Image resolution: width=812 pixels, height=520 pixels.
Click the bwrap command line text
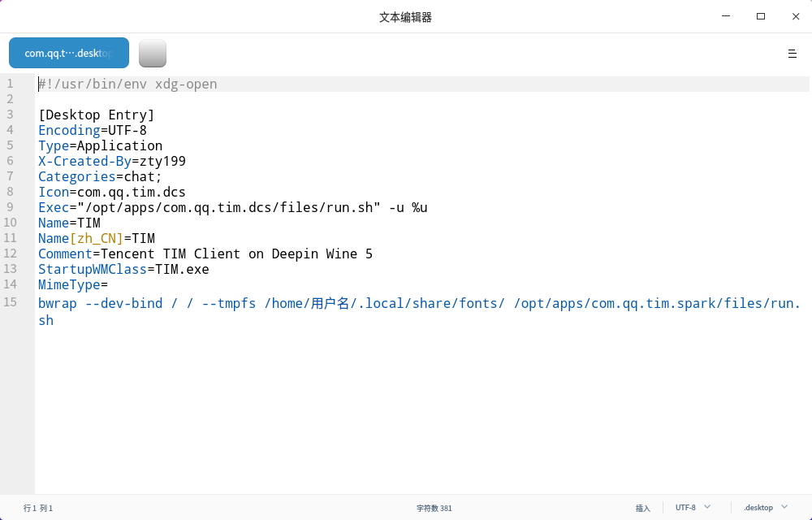click(x=325, y=304)
